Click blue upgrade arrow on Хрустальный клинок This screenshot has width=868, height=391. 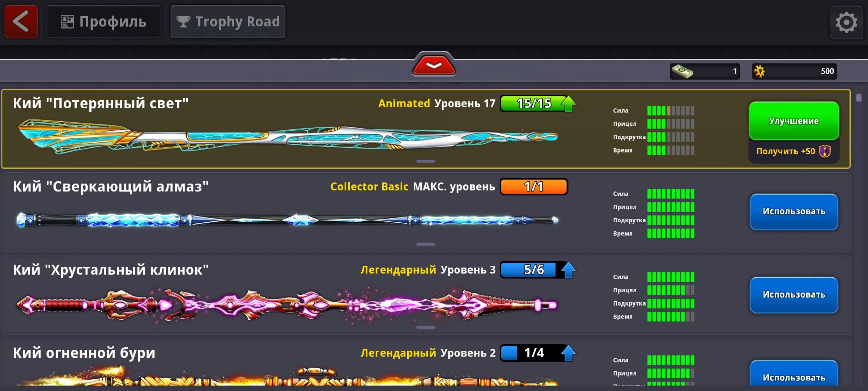[568, 270]
